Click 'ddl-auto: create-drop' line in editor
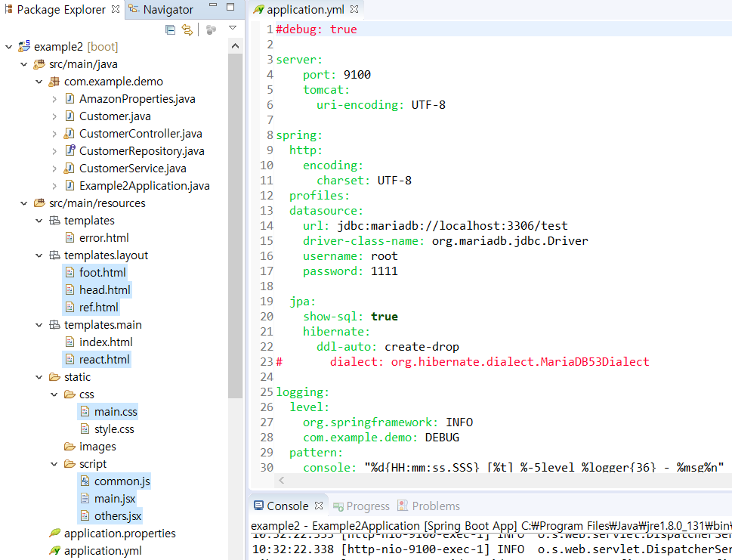 point(388,347)
